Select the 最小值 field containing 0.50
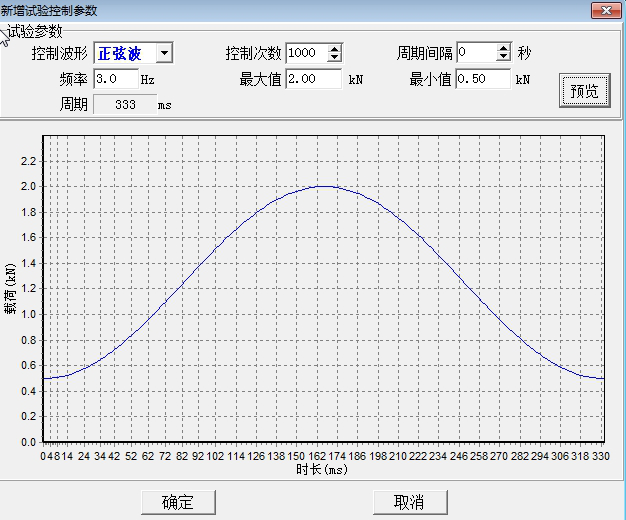 pos(483,78)
